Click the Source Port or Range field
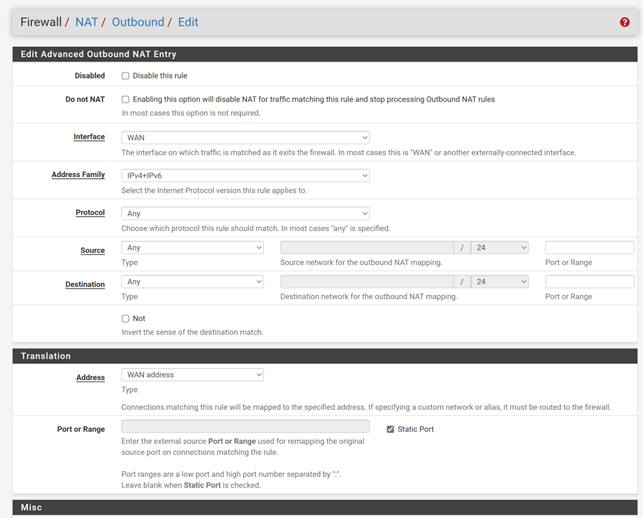Screen dimensions: 643x518 (x=590, y=248)
